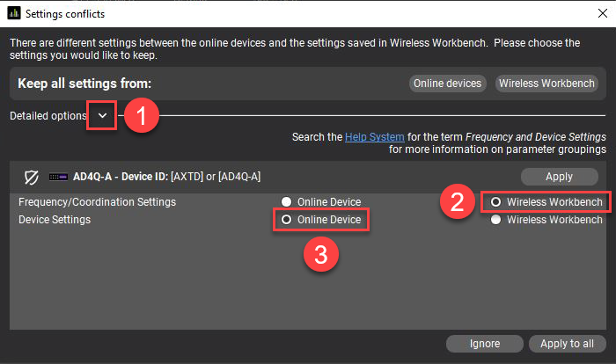Viewport: 616px width, 364px height.
Task: Click the crossed shield icon beside AD4Q-A
Action: point(32,177)
